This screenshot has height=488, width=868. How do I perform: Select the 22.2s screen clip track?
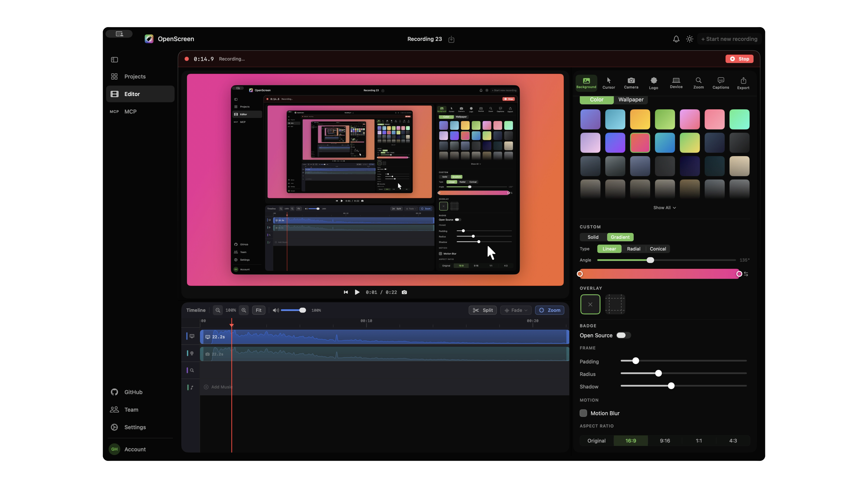pos(384,337)
